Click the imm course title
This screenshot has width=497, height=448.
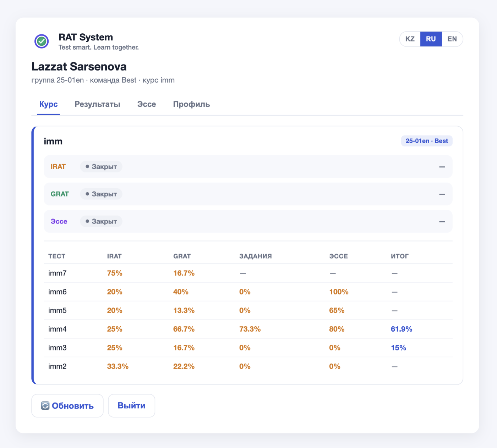tap(53, 141)
